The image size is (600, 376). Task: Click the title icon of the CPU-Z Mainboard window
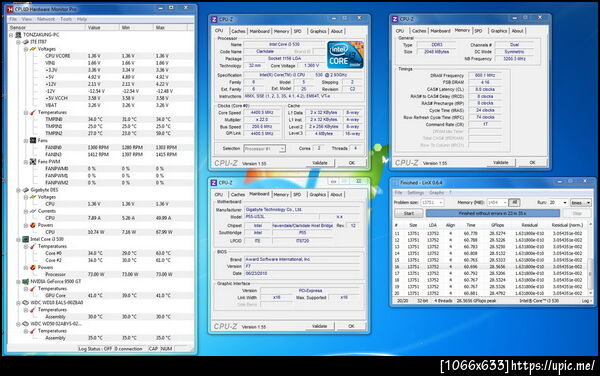click(214, 182)
